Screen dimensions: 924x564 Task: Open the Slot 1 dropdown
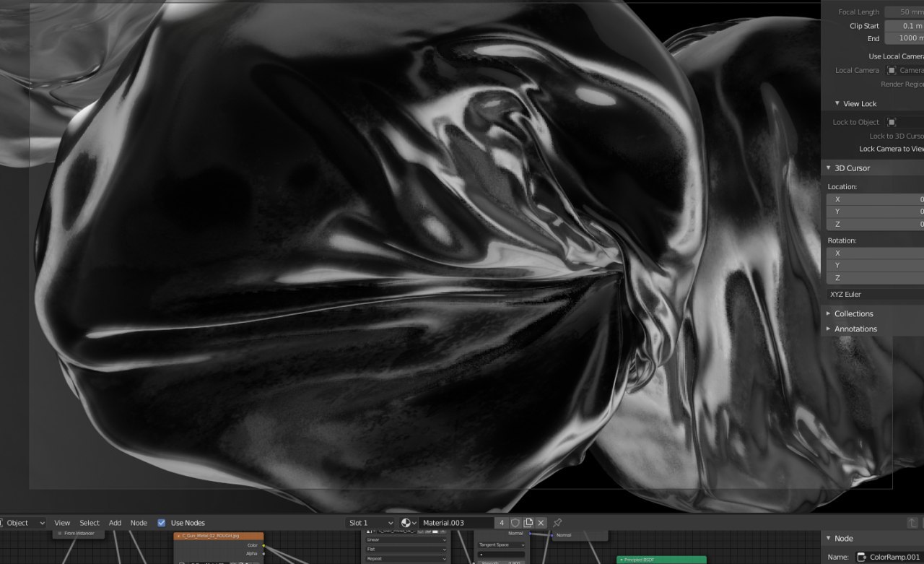[370, 523]
